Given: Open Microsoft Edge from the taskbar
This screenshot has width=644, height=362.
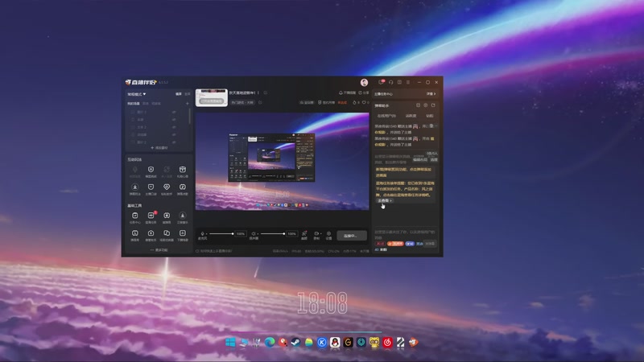Looking at the screenshot, I should 270,343.
